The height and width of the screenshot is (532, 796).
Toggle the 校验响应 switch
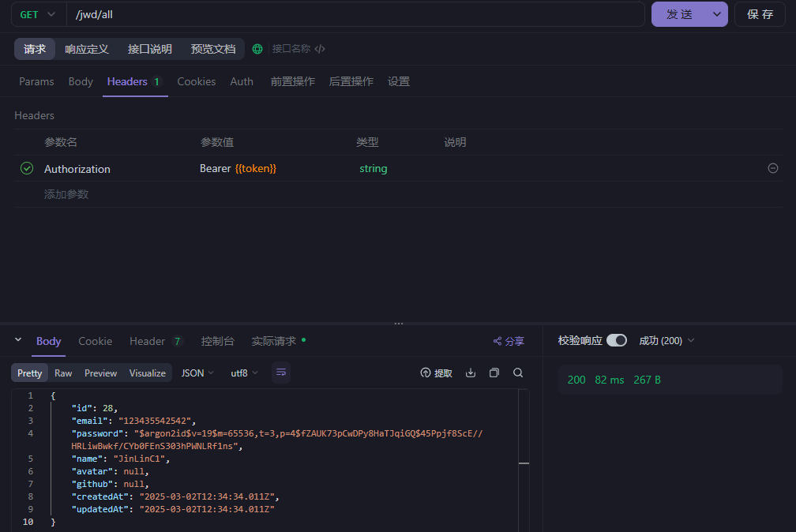point(617,340)
